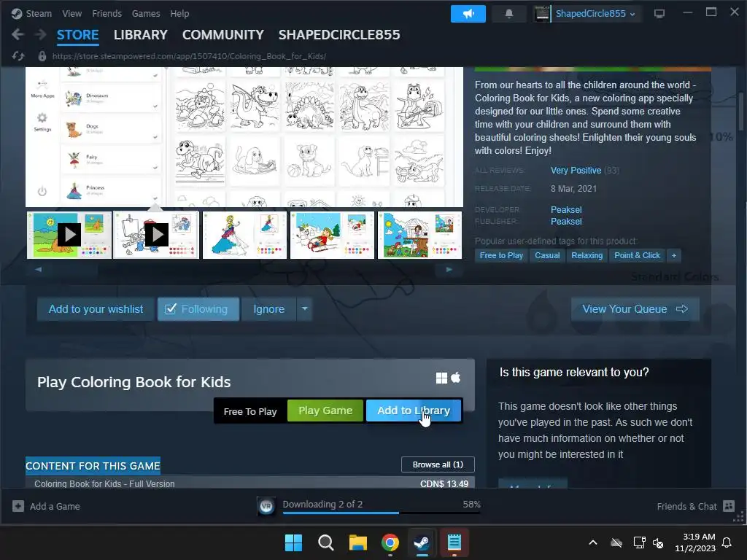This screenshot has height=560, width=747.
Task: Go forward with the right arrow
Action: point(41,34)
